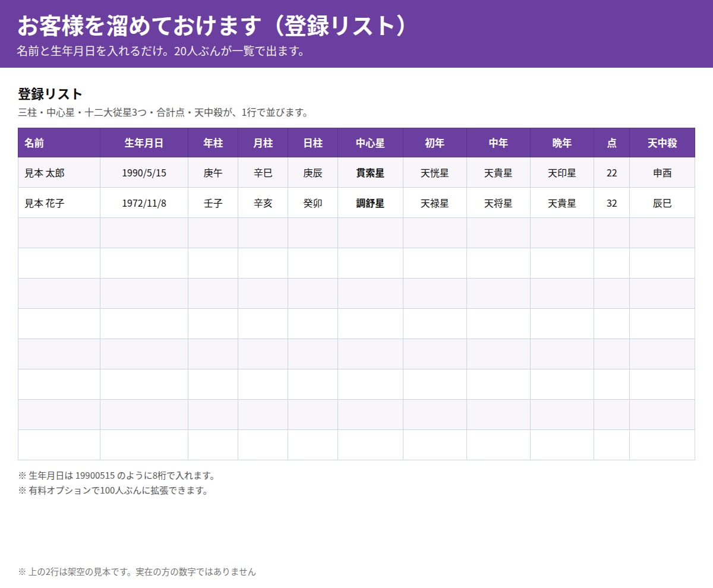Viewport: 713px width, 588px height.
Task: Click 辛亥 in the 月柱 column
Action: pos(263,203)
